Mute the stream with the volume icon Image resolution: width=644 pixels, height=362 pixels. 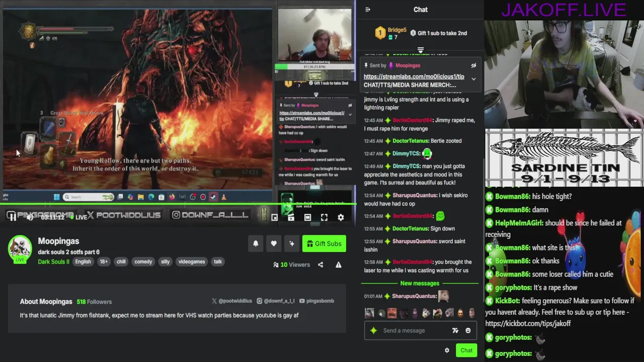point(30,217)
